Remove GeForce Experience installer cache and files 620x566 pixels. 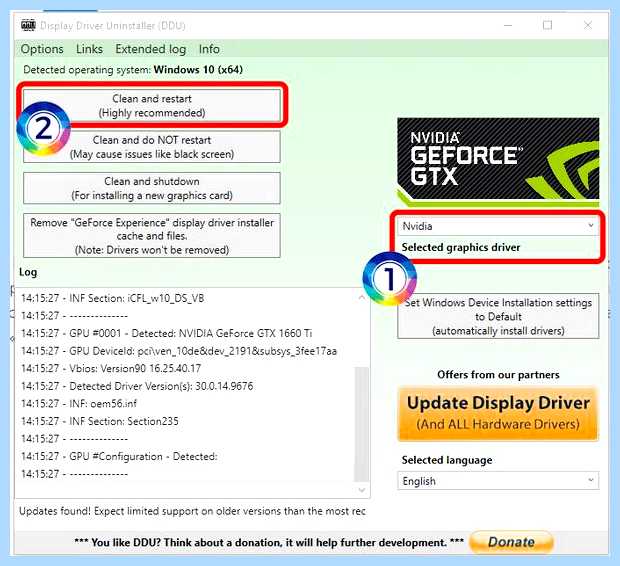152,236
